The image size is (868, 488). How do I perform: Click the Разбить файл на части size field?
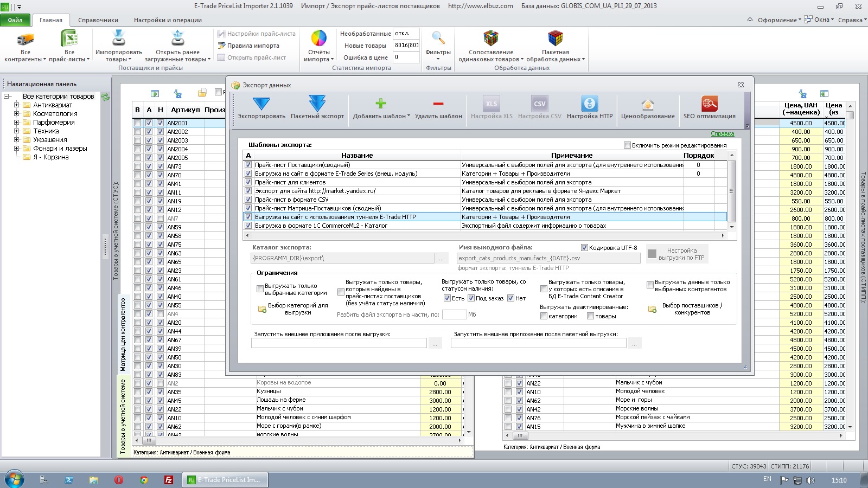pos(454,314)
